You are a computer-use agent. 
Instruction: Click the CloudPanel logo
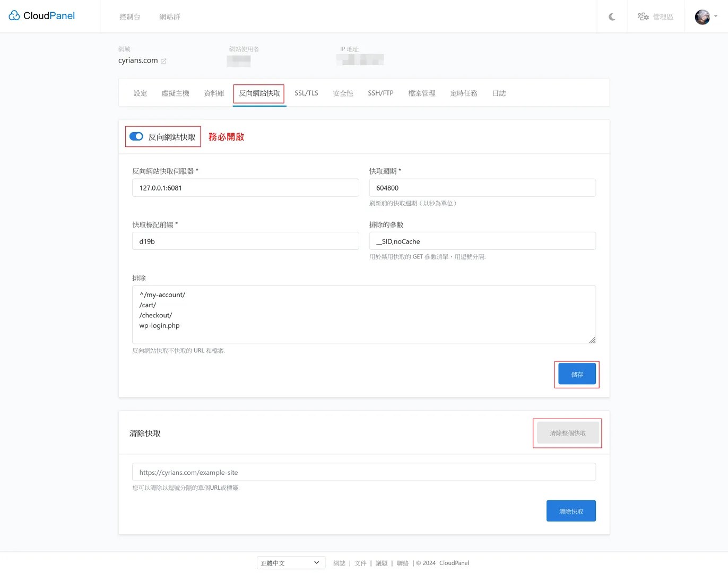[42, 16]
